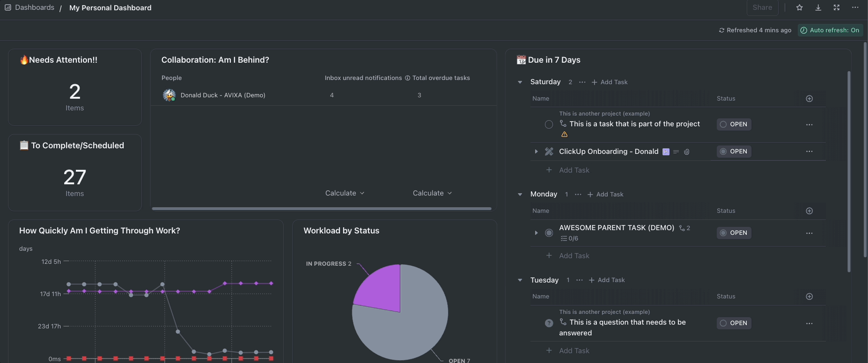
Task: Click the refresh icon beside Refreshed 4 mins ago
Action: pyautogui.click(x=722, y=30)
